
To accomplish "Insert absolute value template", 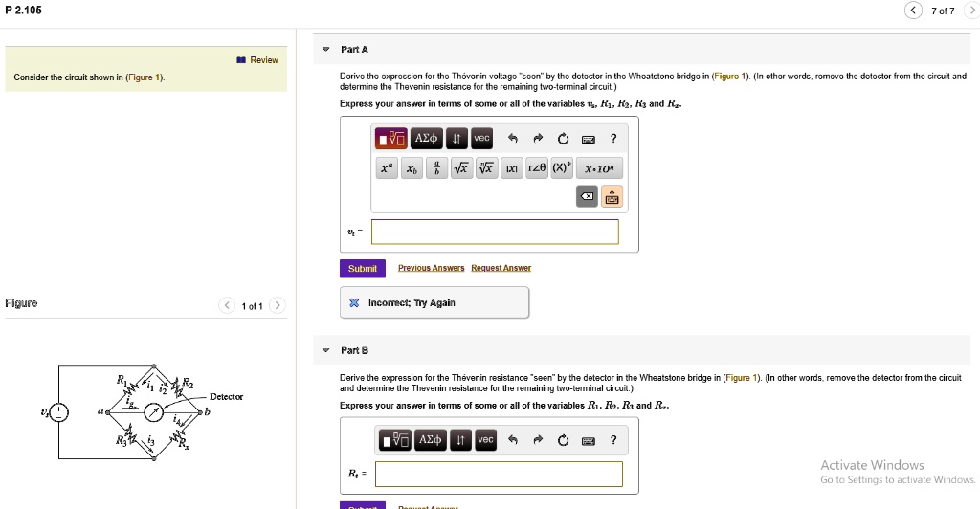I will 511,167.
